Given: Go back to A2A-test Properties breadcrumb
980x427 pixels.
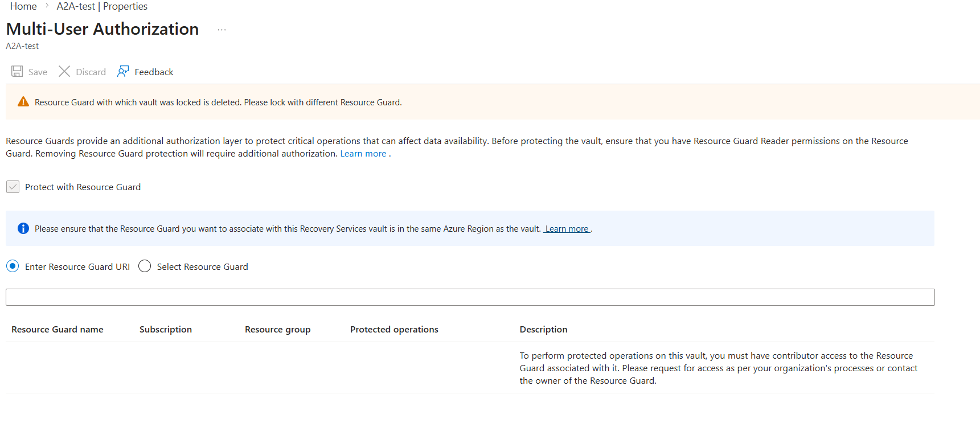Looking at the screenshot, I should pos(102,6).
